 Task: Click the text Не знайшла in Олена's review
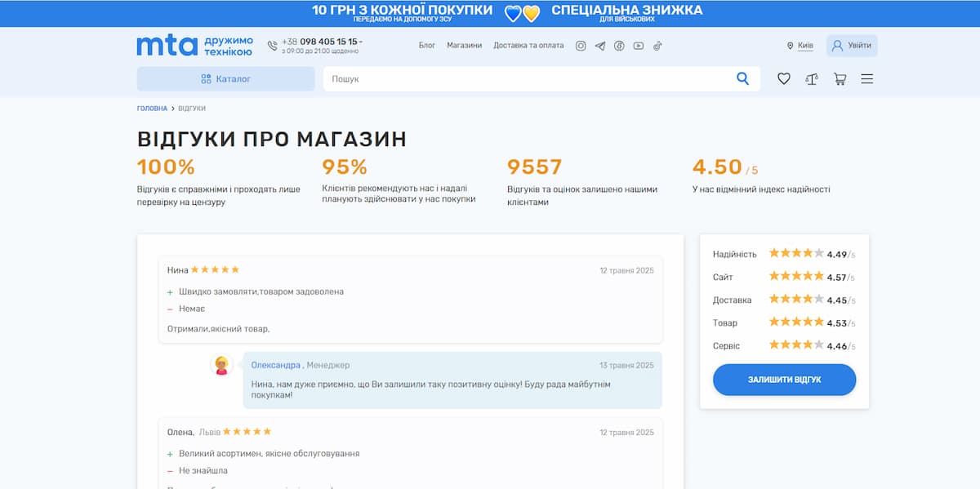pos(203,471)
